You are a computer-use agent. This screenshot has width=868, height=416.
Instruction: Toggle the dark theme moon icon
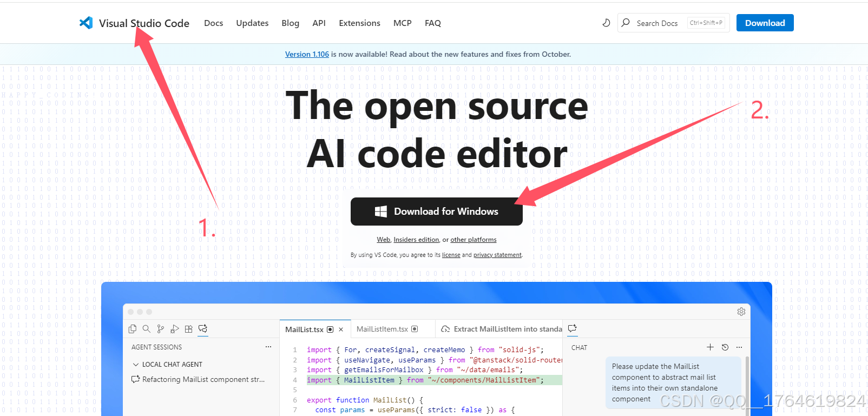pos(606,23)
